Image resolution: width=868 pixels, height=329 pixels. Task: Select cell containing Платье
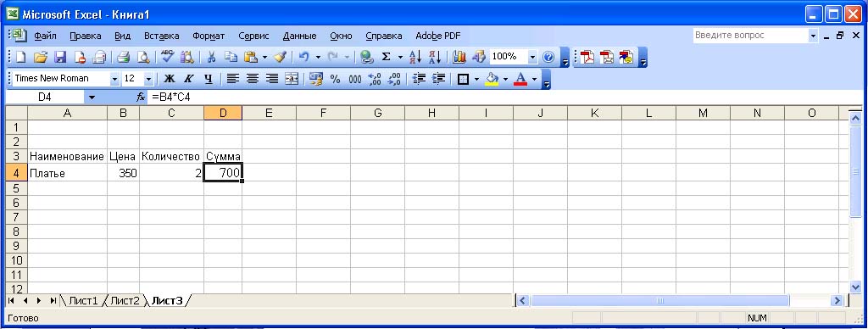[x=68, y=173]
